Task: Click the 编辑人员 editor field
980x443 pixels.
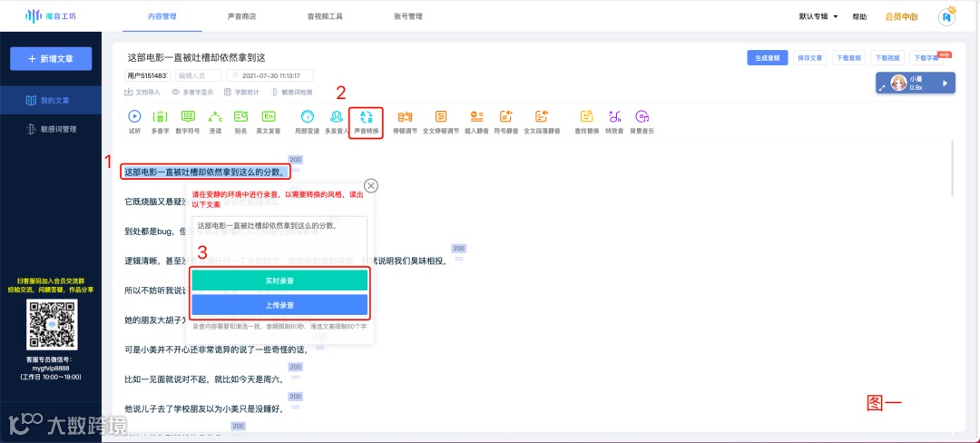Action: [198, 75]
